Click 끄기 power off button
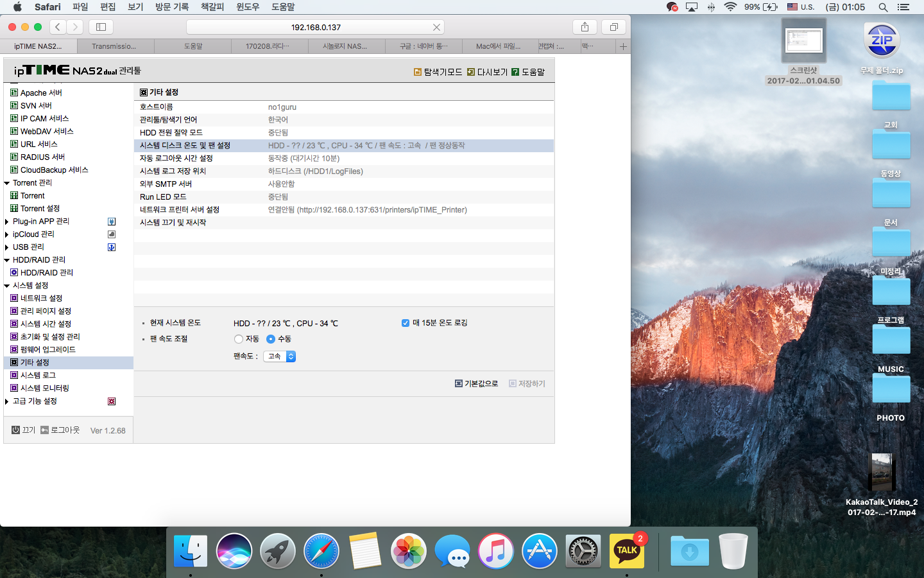The height and width of the screenshot is (578, 924). click(x=24, y=430)
